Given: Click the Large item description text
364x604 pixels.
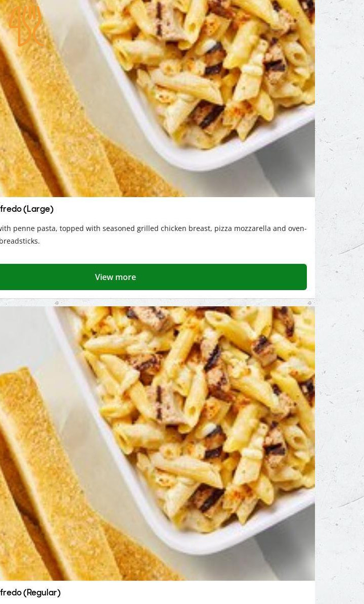Looking at the screenshot, I should pyautogui.click(x=153, y=235).
